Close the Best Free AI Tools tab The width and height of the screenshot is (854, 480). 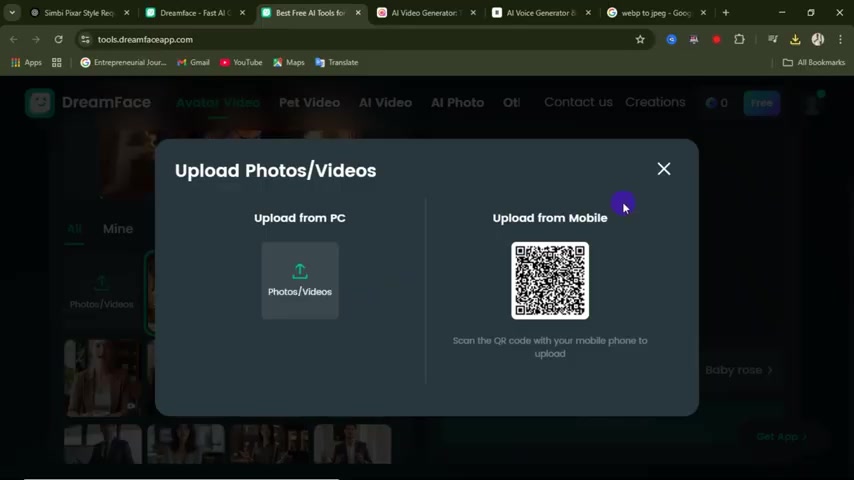[358, 13]
